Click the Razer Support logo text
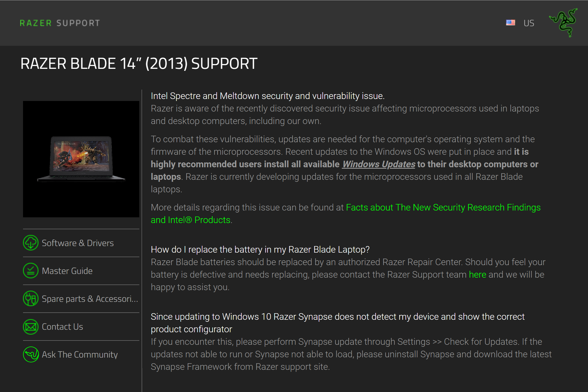The image size is (588, 392). click(60, 23)
